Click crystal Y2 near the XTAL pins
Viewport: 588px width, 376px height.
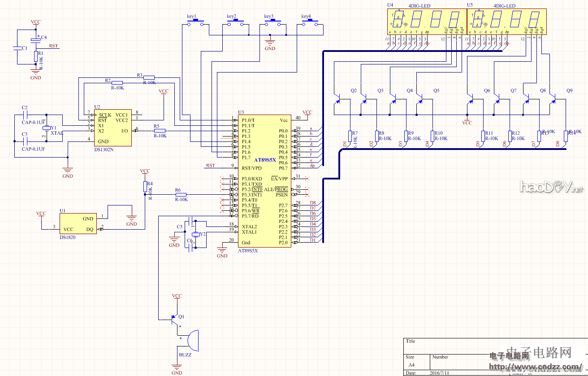[195, 235]
